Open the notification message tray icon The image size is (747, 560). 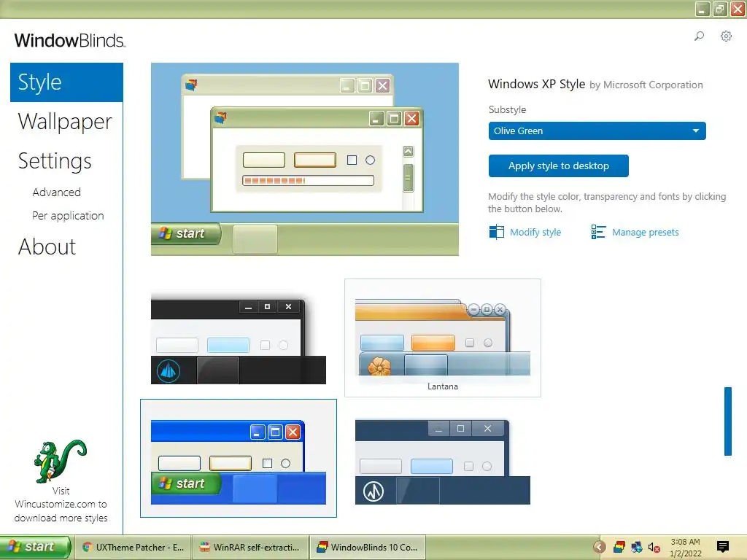click(x=723, y=547)
